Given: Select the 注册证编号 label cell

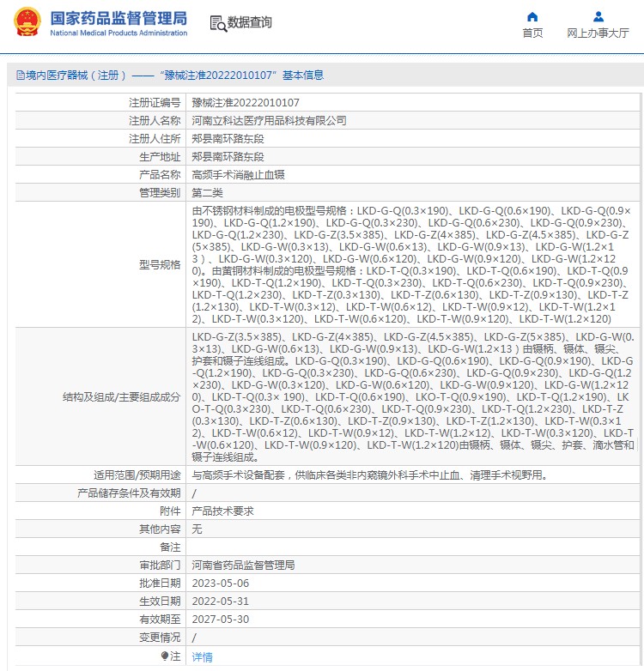Looking at the screenshot, I should click(x=100, y=103).
